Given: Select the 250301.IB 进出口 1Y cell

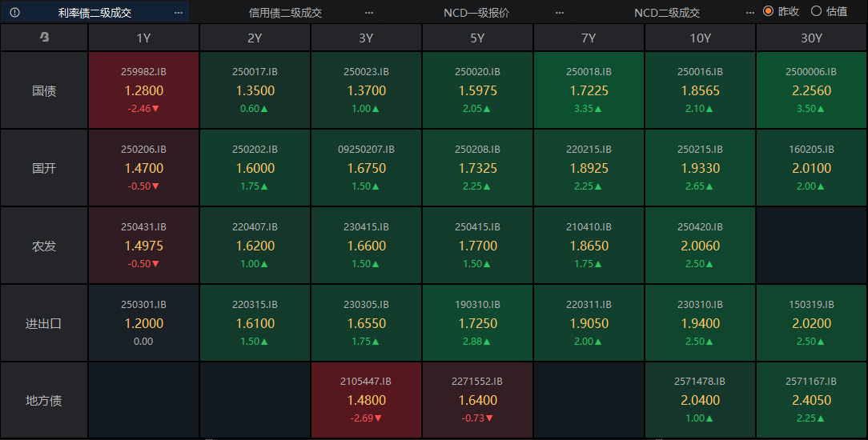Looking at the screenshot, I should pyautogui.click(x=144, y=323).
